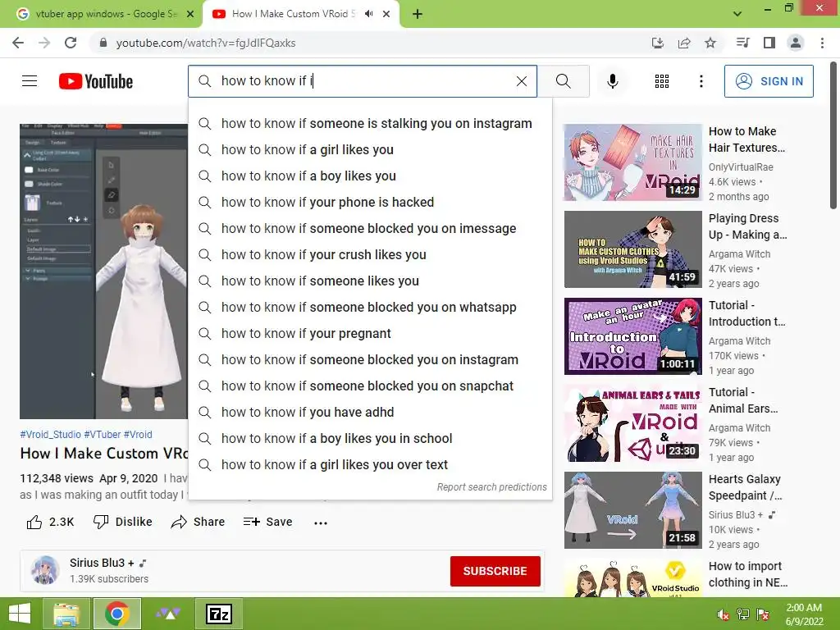This screenshot has width=840, height=630.
Task: Open 'Hearts Galaxy Speedpaint' thumbnail
Action: (x=632, y=510)
